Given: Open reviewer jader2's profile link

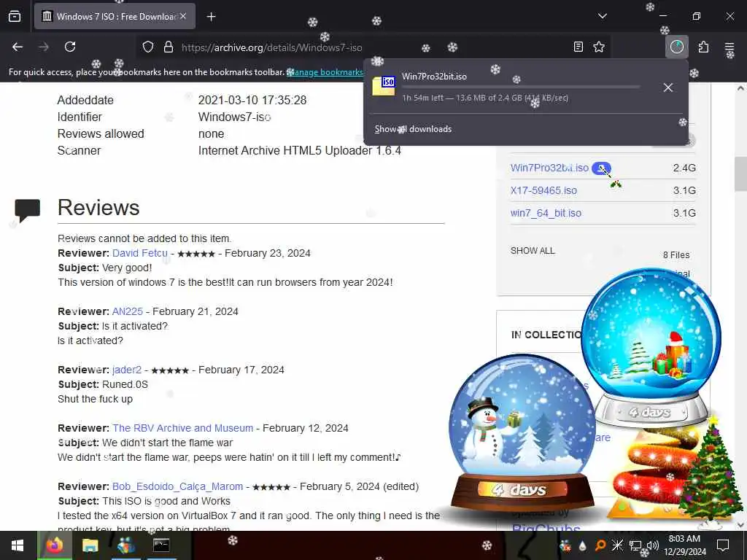Looking at the screenshot, I should (127, 370).
